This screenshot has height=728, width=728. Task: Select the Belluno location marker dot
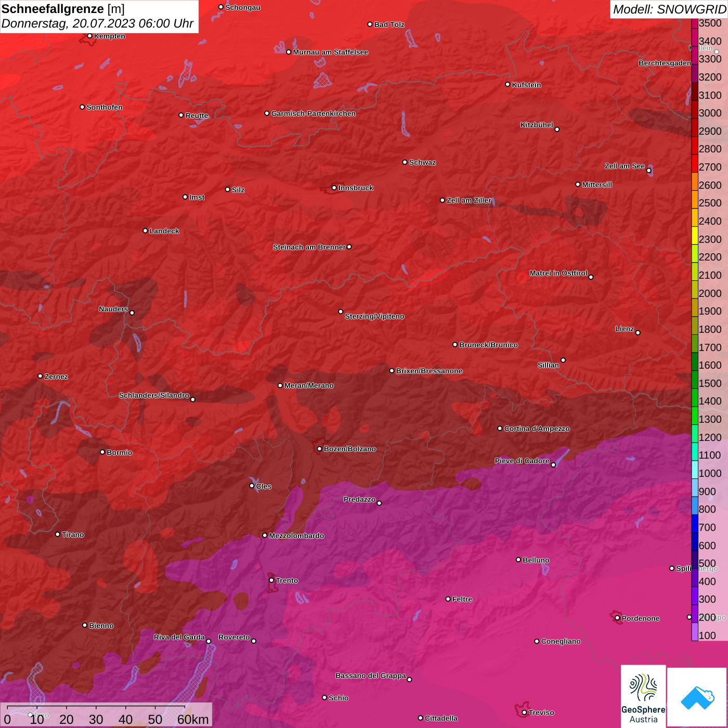point(518,560)
